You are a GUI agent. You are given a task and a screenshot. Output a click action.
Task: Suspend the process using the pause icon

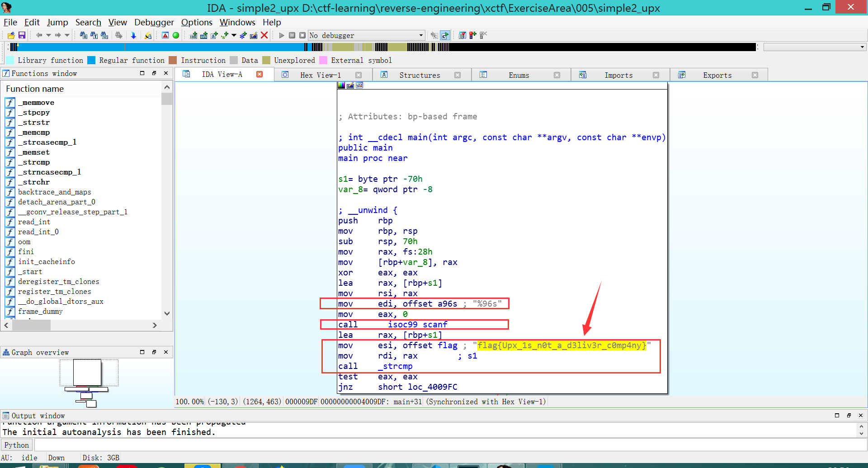pyautogui.click(x=292, y=35)
